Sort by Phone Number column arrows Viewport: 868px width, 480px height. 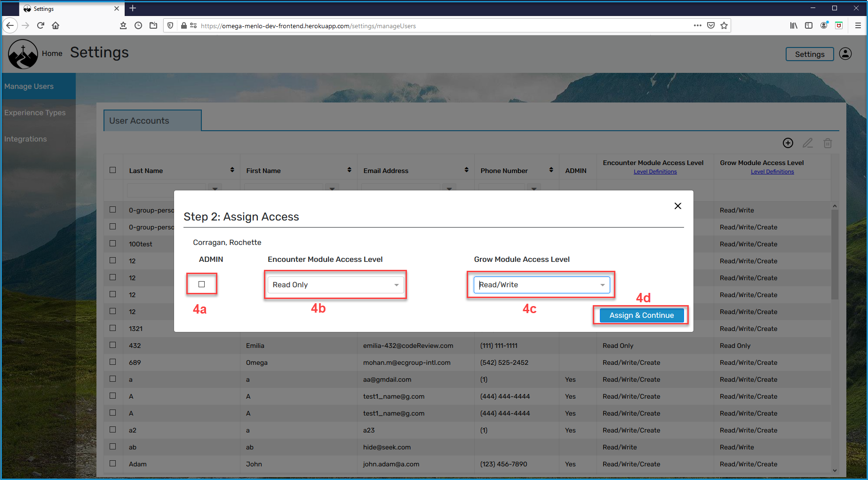point(551,170)
